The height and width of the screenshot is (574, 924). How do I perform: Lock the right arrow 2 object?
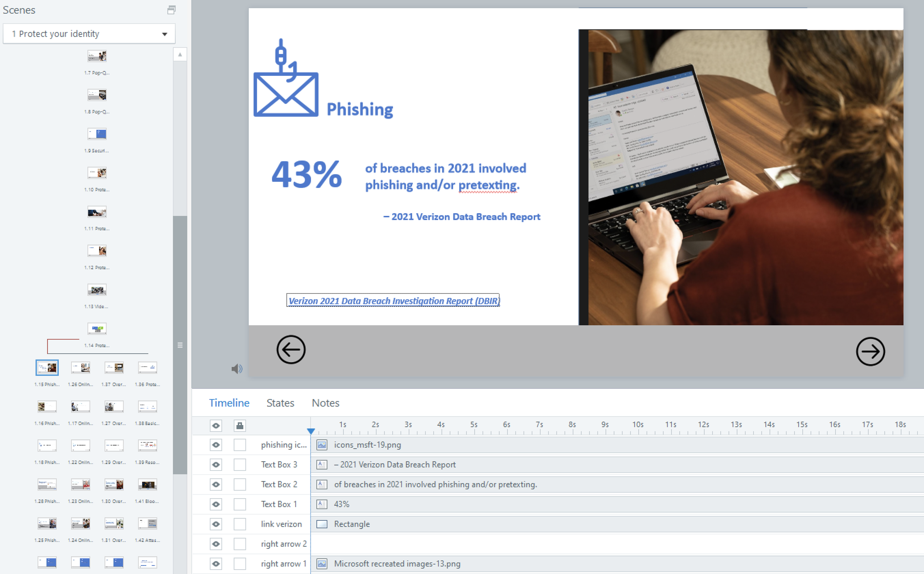point(240,544)
